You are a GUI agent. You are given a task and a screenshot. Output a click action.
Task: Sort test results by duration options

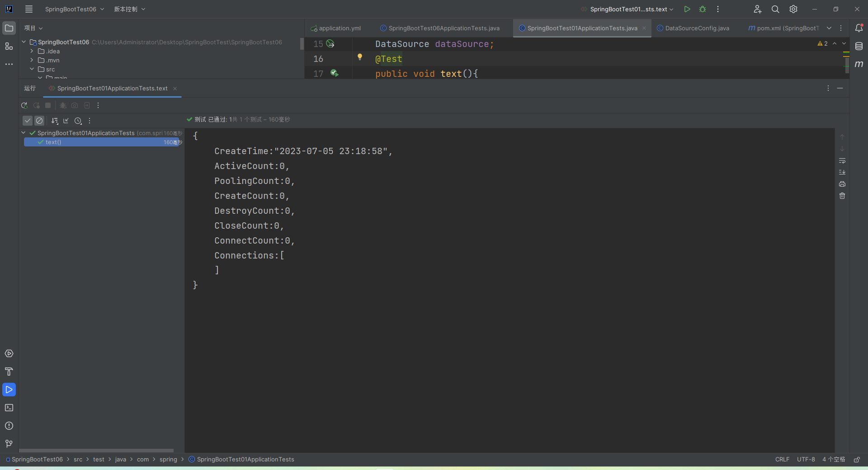[55, 121]
